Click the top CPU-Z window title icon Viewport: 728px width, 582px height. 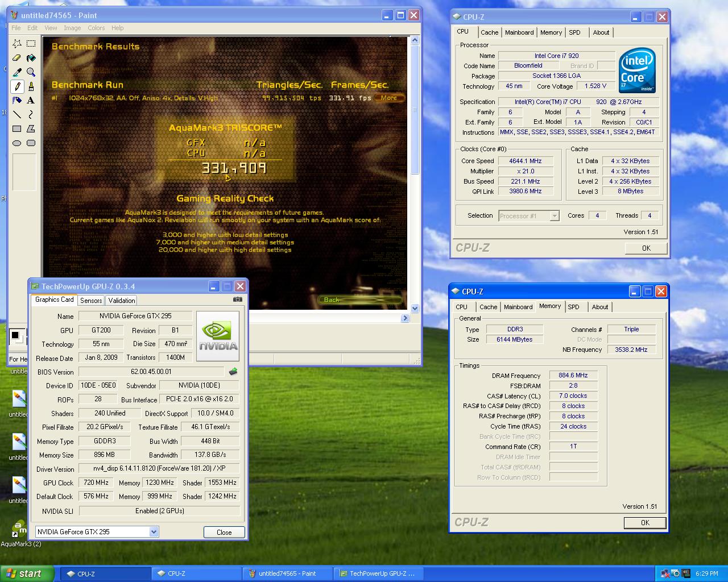457,17
